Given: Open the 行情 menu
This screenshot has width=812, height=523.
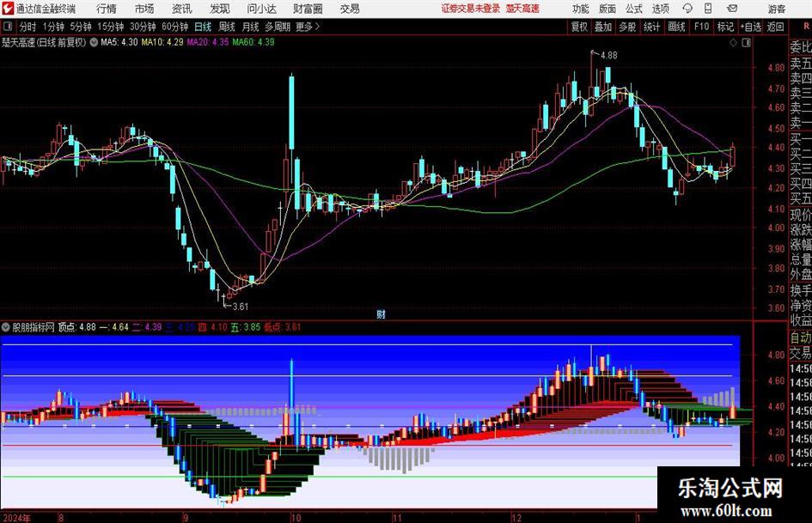Looking at the screenshot, I should (x=107, y=9).
